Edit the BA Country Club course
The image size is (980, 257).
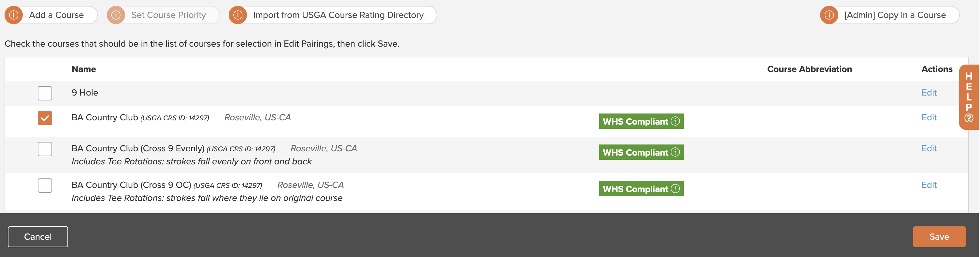click(x=929, y=117)
